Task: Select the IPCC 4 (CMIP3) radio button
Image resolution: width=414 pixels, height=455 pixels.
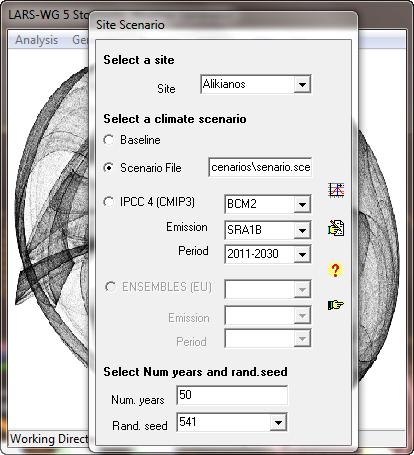Action: (x=109, y=202)
